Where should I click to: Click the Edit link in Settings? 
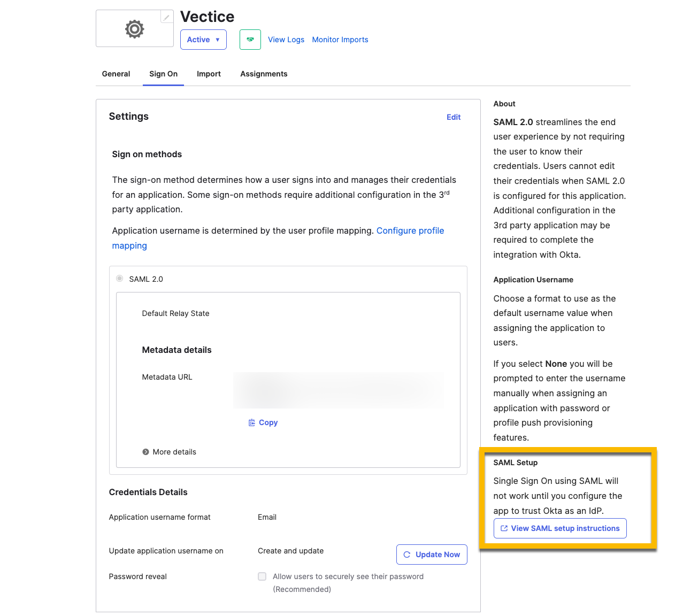click(x=453, y=117)
